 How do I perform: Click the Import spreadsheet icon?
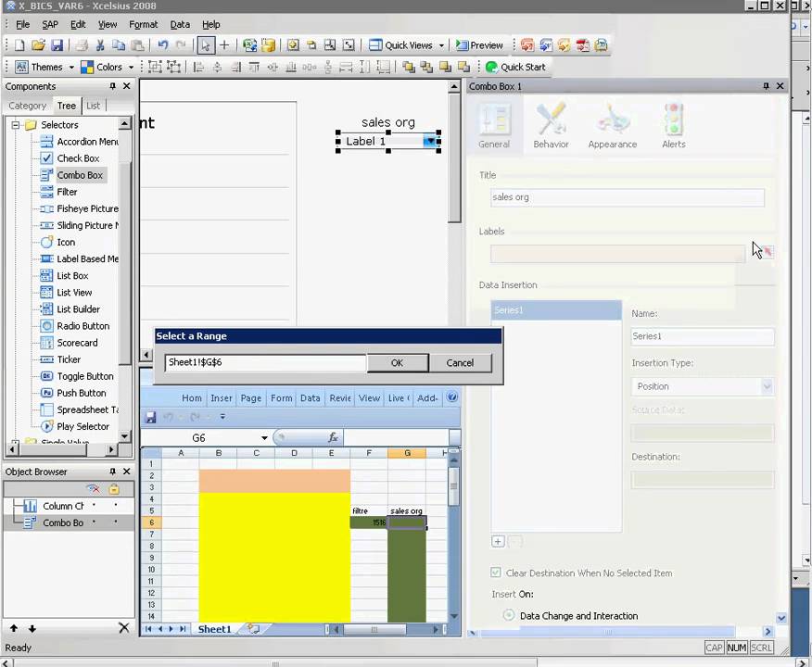249,45
